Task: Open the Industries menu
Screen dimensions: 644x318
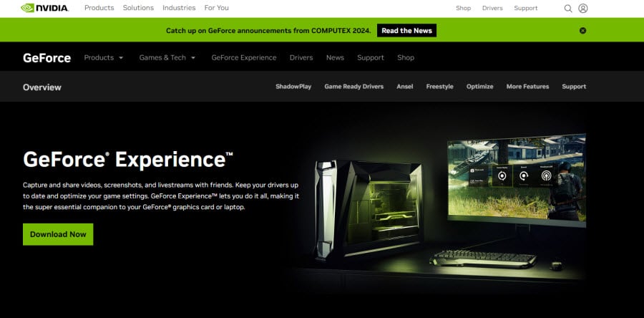Action: [x=179, y=8]
